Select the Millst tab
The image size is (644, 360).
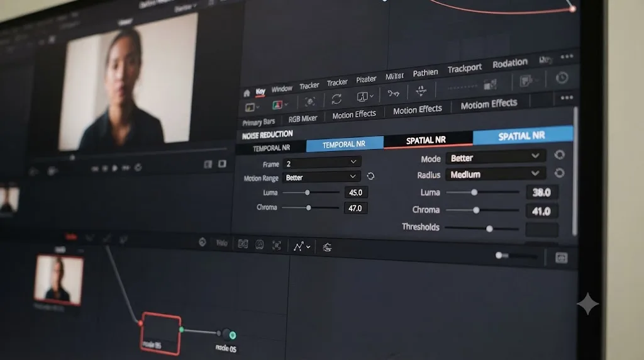tap(394, 76)
